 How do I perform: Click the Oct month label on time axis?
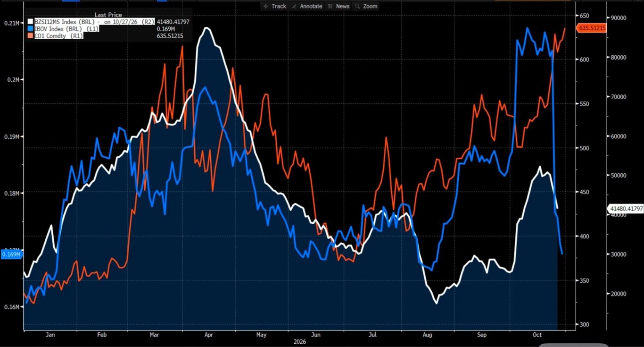(537, 335)
